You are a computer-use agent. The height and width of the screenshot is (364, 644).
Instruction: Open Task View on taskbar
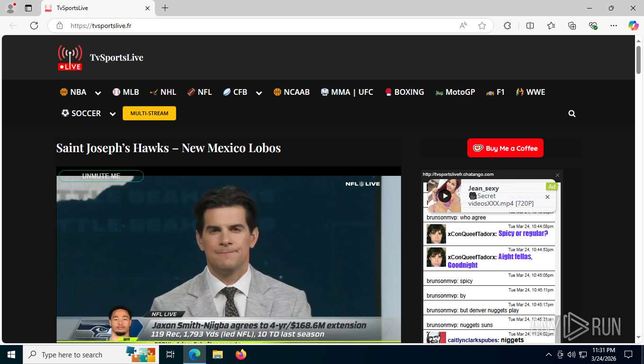coord(170,355)
